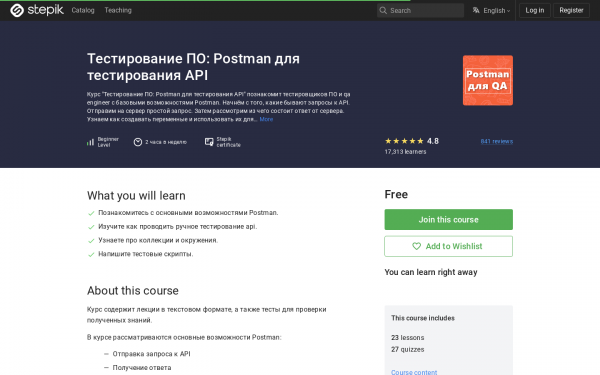Click the heart icon in Add to Wishlist
The image size is (600, 375).
click(x=416, y=246)
